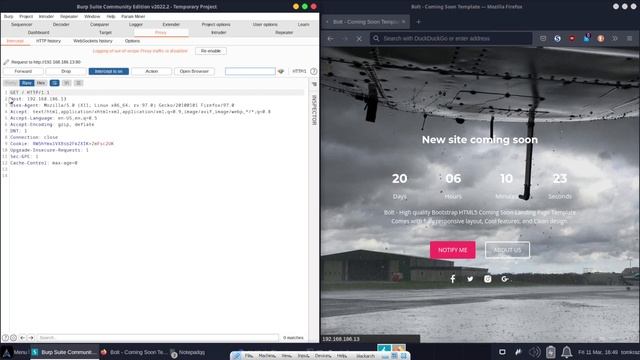Open the Burp menu in menu bar
The width and height of the screenshot is (640, 360).
click(x=9, y=16)
